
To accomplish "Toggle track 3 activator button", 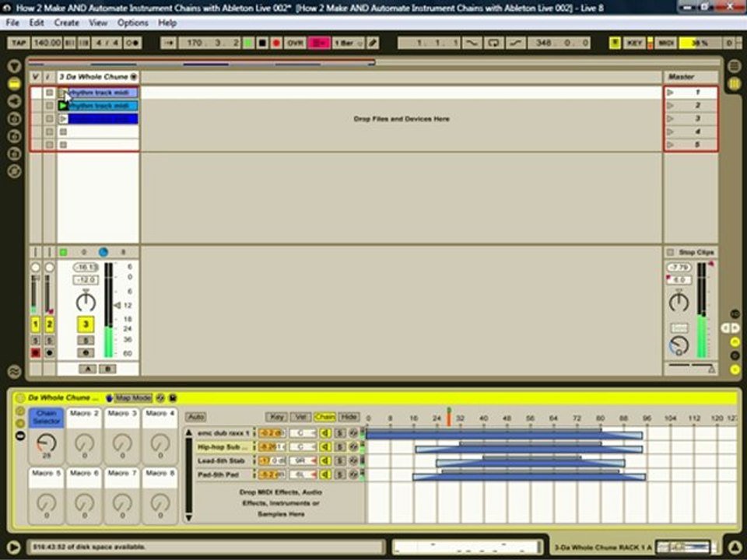I will tap(86, 324).
